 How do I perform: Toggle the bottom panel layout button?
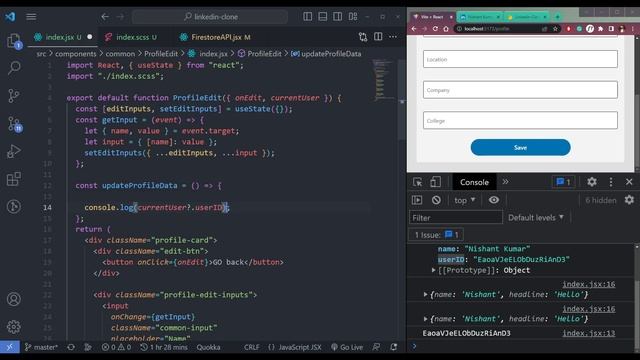click(322, 17)
